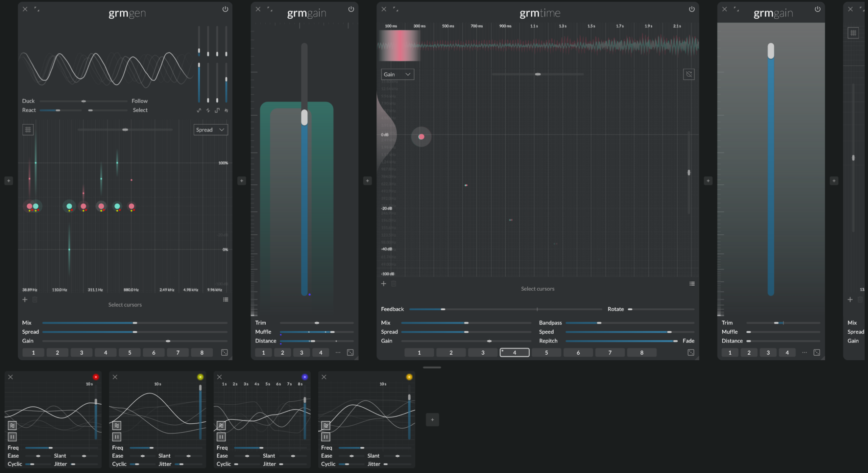The image size is (868, 473).
Task: Add a cursor in grmtime with plus icon
Action: [384, 284]
